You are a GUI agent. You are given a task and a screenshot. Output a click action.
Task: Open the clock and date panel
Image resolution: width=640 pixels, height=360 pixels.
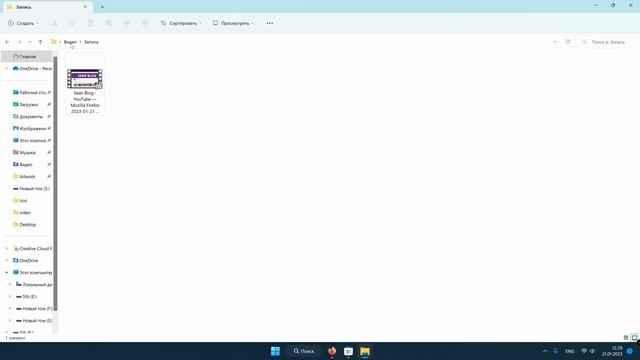[x=612, y=351]
